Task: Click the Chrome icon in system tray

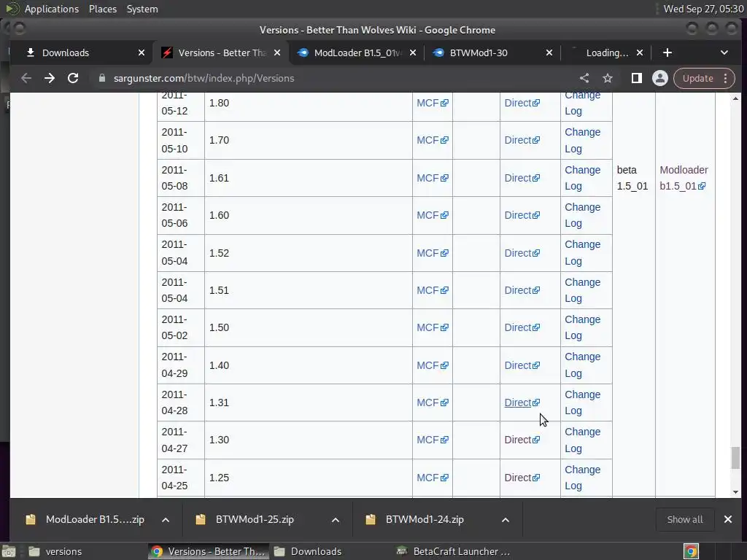Action: tap(691, 551)
